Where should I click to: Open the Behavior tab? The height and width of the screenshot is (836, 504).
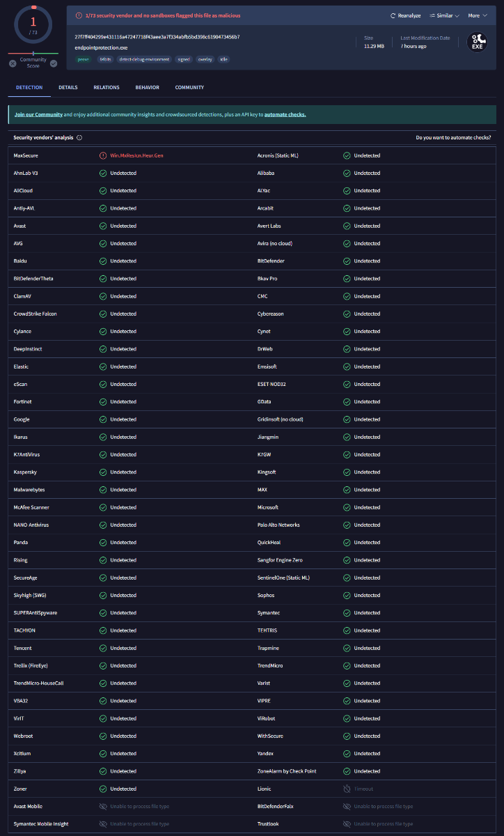tap(147, 88)
